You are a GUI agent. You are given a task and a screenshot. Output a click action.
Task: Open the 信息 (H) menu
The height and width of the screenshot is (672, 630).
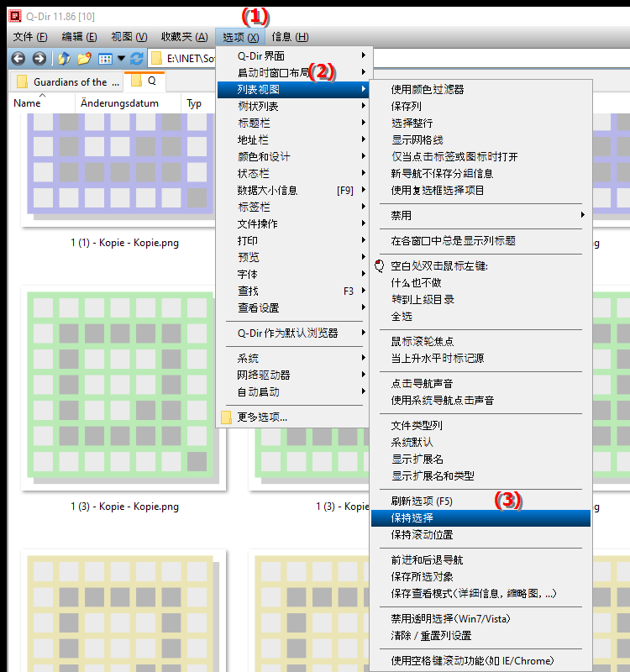[290, 37]
